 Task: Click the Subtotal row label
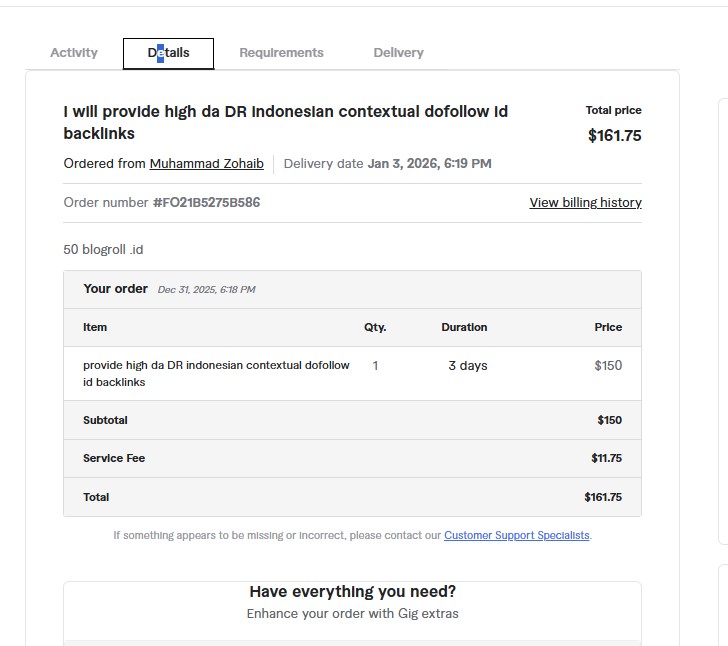point(105,421)
